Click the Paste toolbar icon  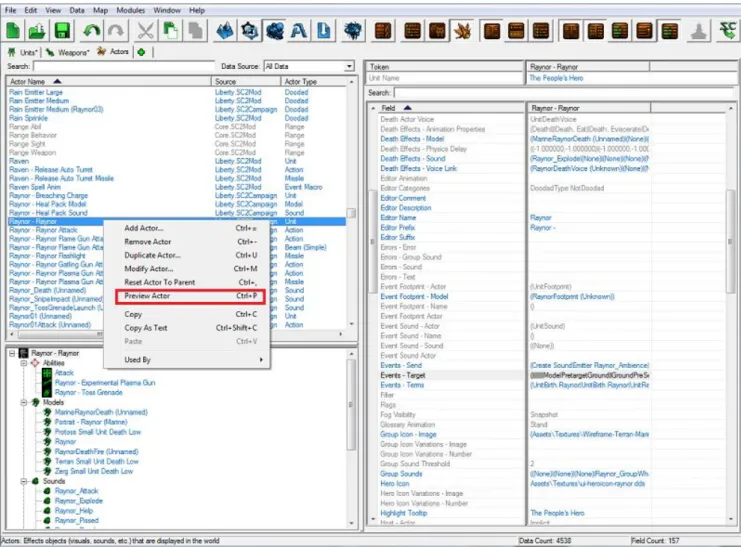coord(195,31)
